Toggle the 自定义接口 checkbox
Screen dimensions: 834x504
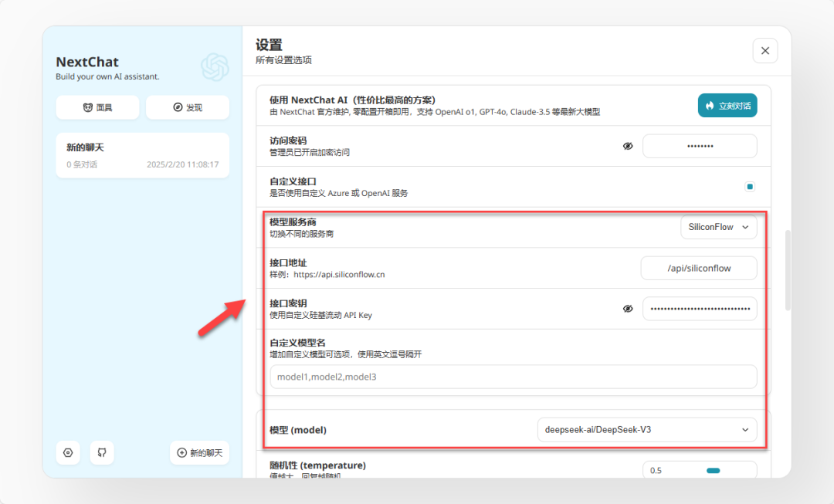click(749, 187)
